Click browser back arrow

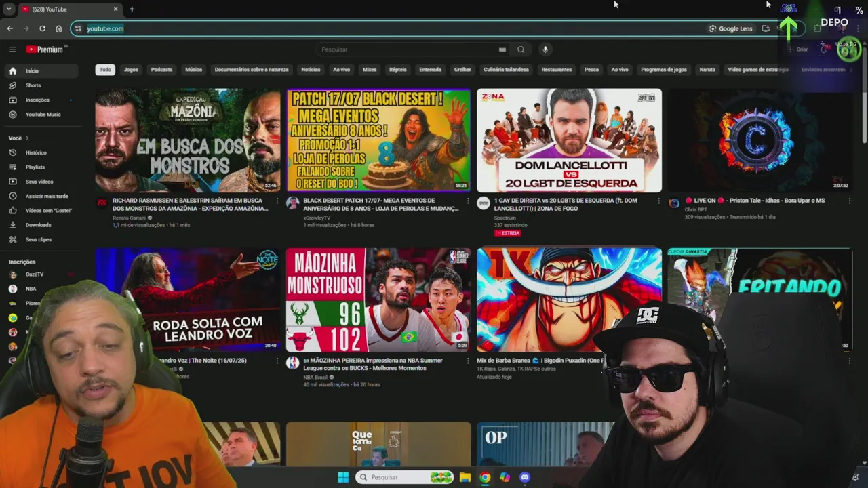point(9,28)
